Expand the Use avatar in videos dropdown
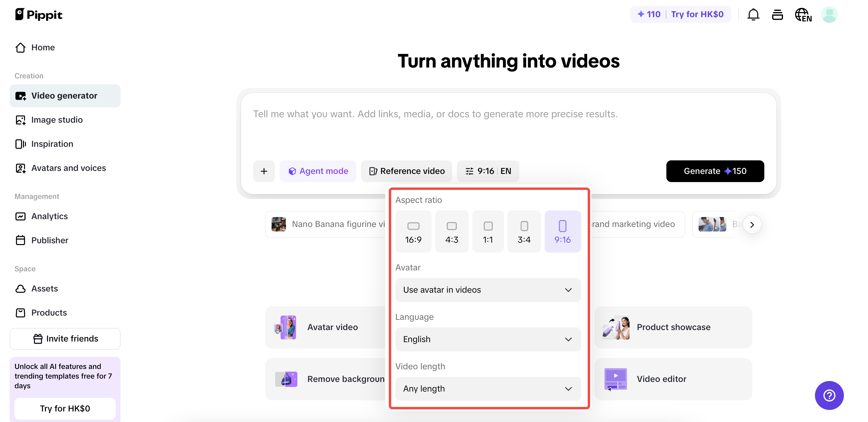 [x=488, y=290]
